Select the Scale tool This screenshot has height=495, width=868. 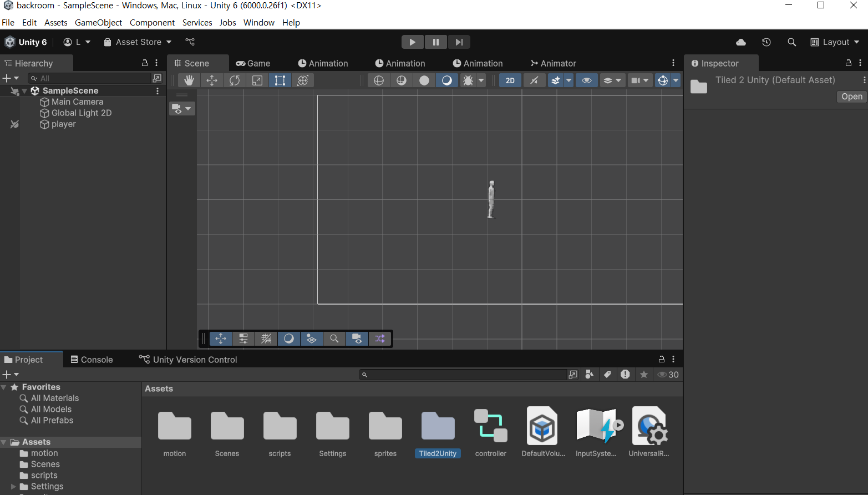coord(257,80)
